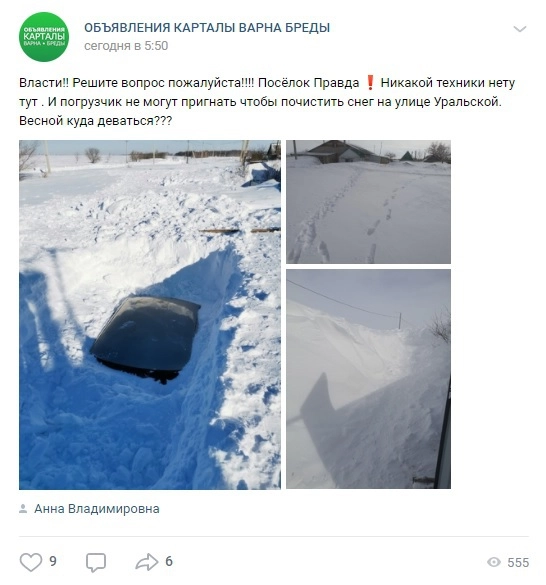The width and height of the screenshot is (546, 585).
Task: Click the author person icon near Анна Владимировна
Action: point(23,509)
